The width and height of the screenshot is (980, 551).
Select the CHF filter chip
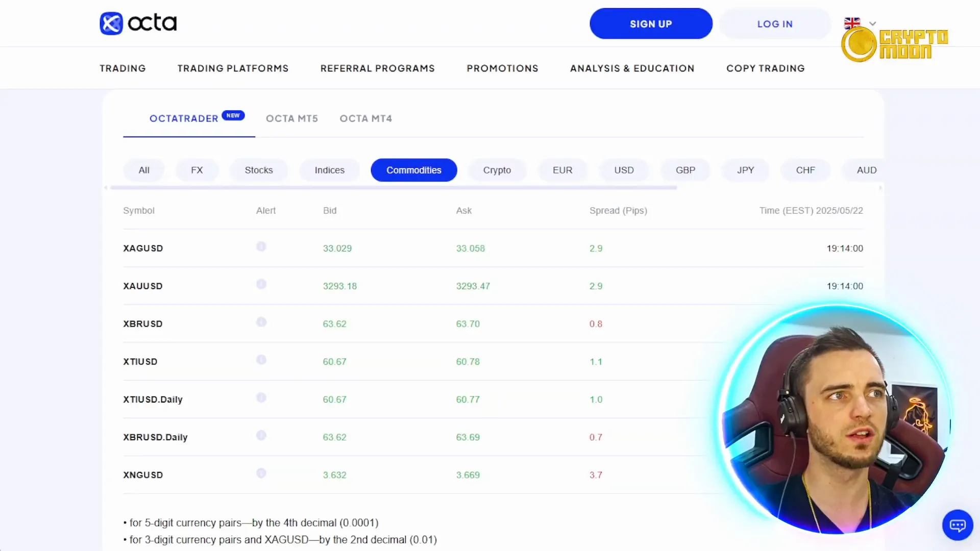tap(805, 170)
